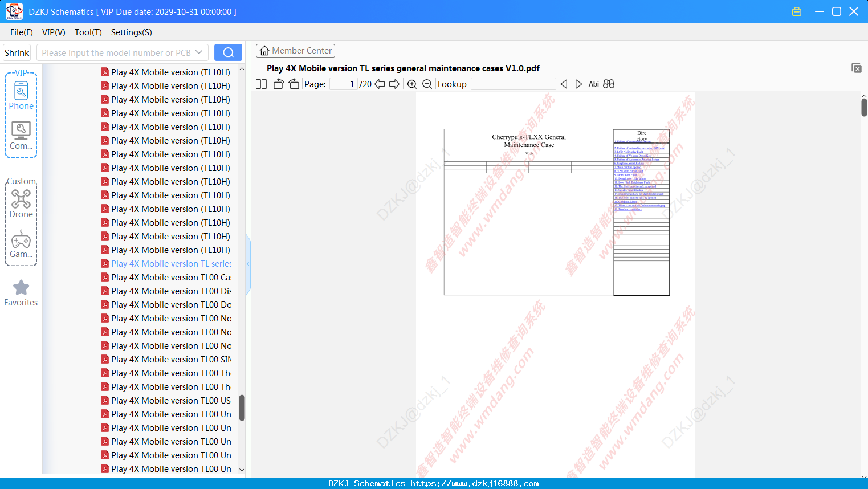Screen dimensions: 868x489
Task: Expand the model number search dropdown
Action: pyautogui.click(x=199, y=52)
